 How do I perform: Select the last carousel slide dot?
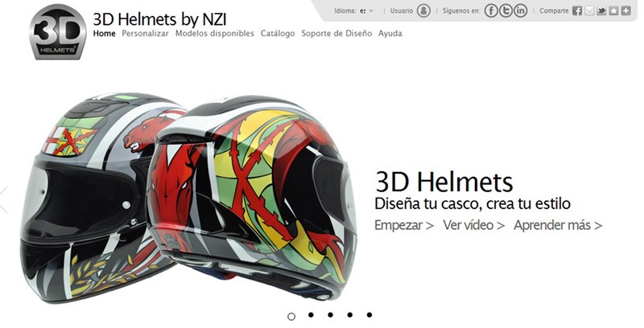[369, 315]
